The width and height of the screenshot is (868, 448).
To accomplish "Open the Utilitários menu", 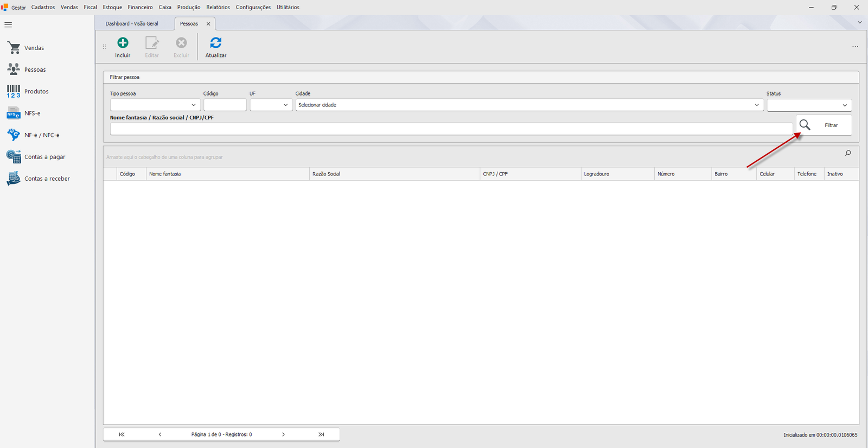I will (288, 7).
